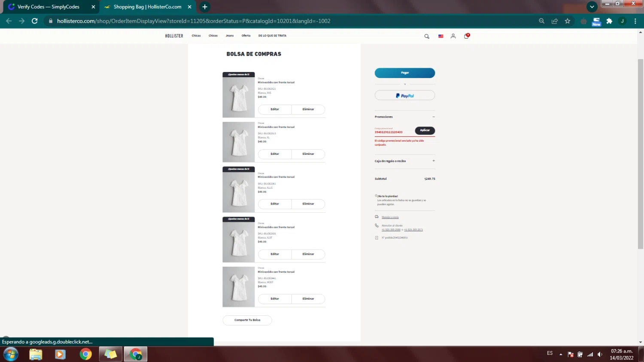Click the extension icon labeled New
Screen dimensions: 644x362
click(x=596, y=21)
